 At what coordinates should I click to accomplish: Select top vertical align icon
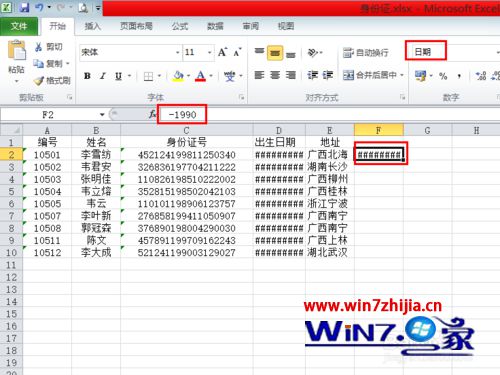259,52
